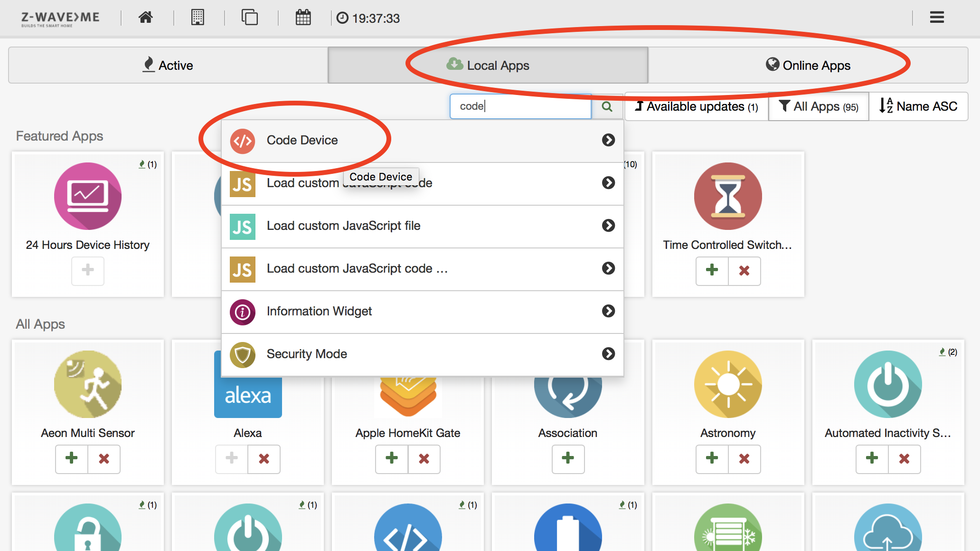The height and width of the screenshot is (551, 980).
Task: Select Code Device from search results
Action: click(x=302, y=140)
